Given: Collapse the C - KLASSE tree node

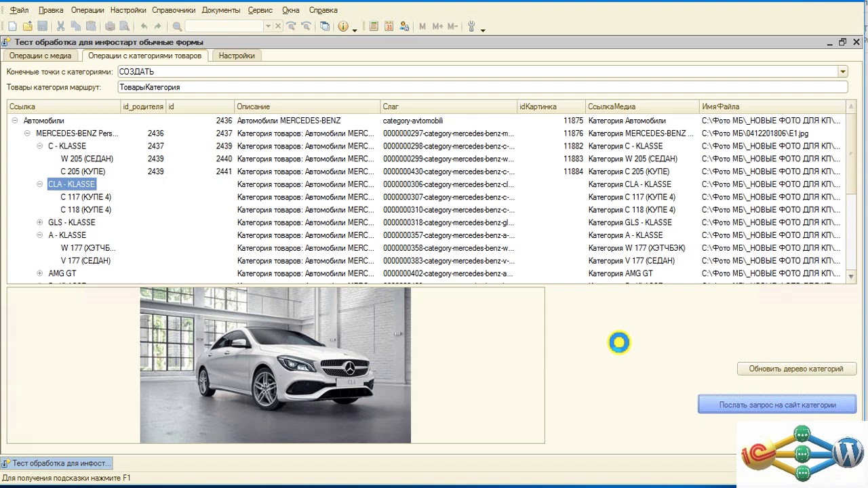Looking at the screenshot, I should (40, 146).
